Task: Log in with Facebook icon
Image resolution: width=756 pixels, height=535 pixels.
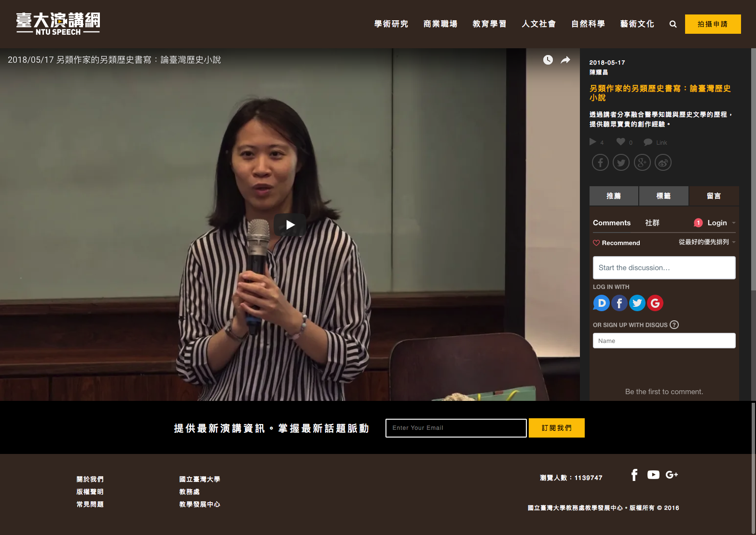Action: (x=619, y=303)
